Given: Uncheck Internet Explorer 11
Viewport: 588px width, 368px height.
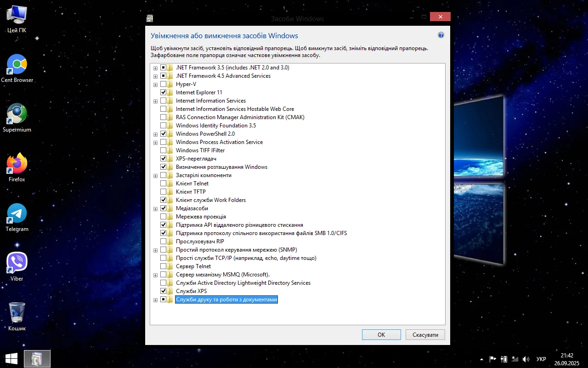Looking at the screenshot, I should (163, 92).
